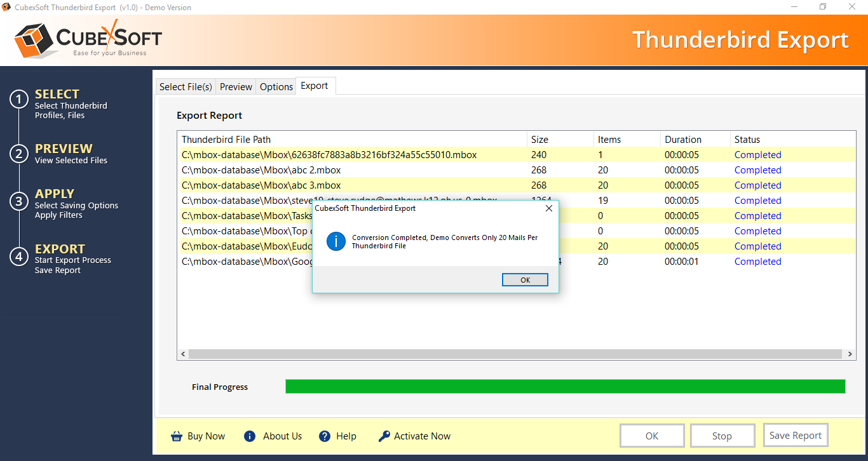
Task: Click the step 4 EXPORT circle
Action: [19, 257]
